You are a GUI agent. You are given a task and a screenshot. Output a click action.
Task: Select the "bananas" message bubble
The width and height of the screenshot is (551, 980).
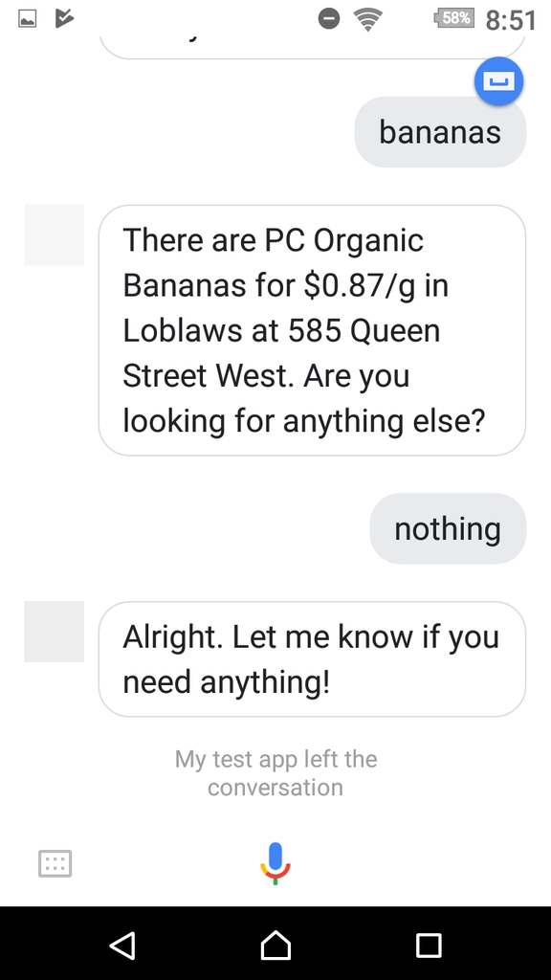coord(440,132)
